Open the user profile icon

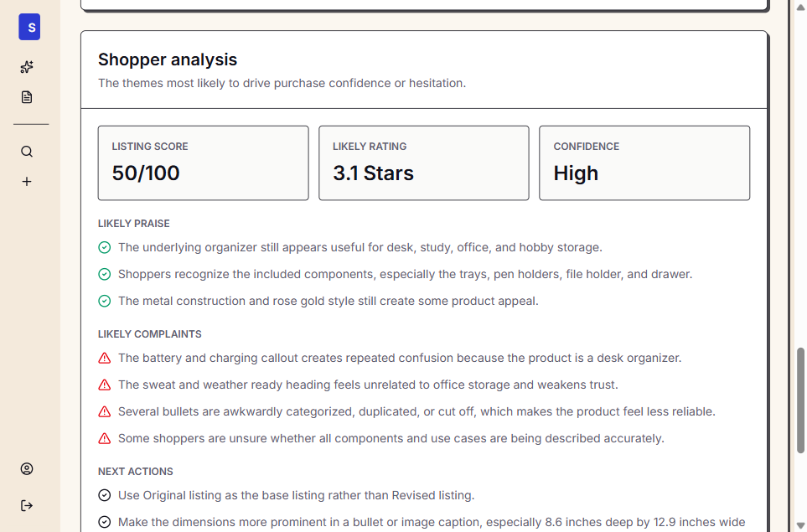tap(27, 468)
